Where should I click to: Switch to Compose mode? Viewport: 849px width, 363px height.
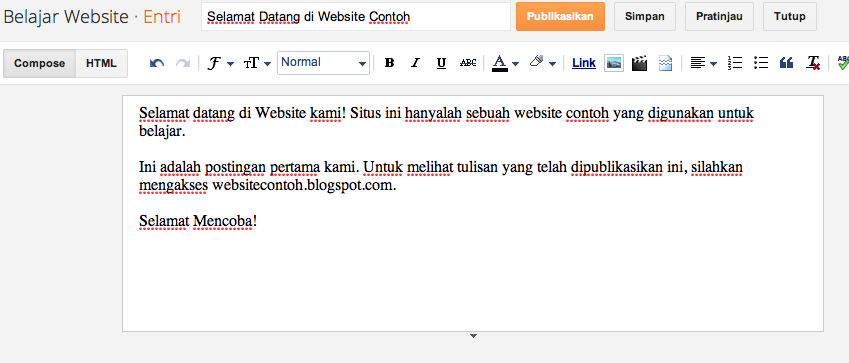[40, 63]
